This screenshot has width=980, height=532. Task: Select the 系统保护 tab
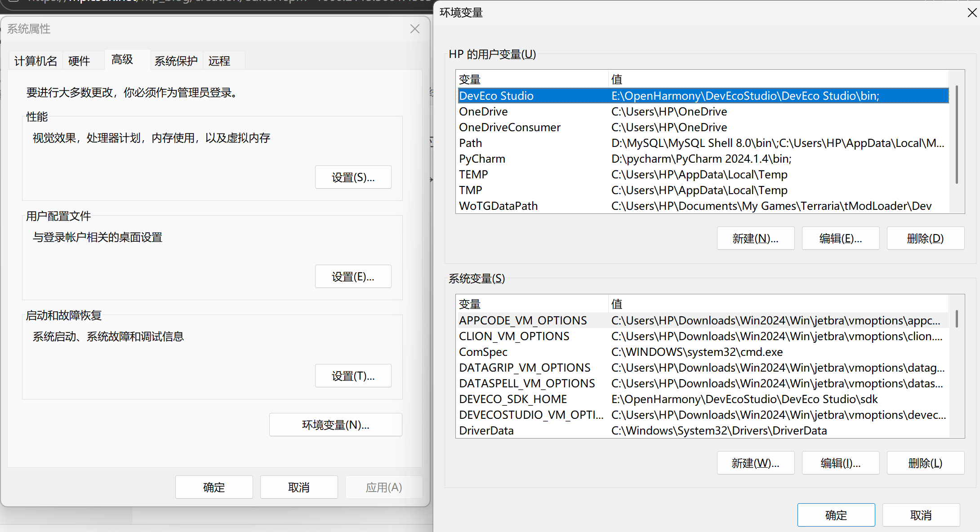pyautogui.click(x=176, y=61)
